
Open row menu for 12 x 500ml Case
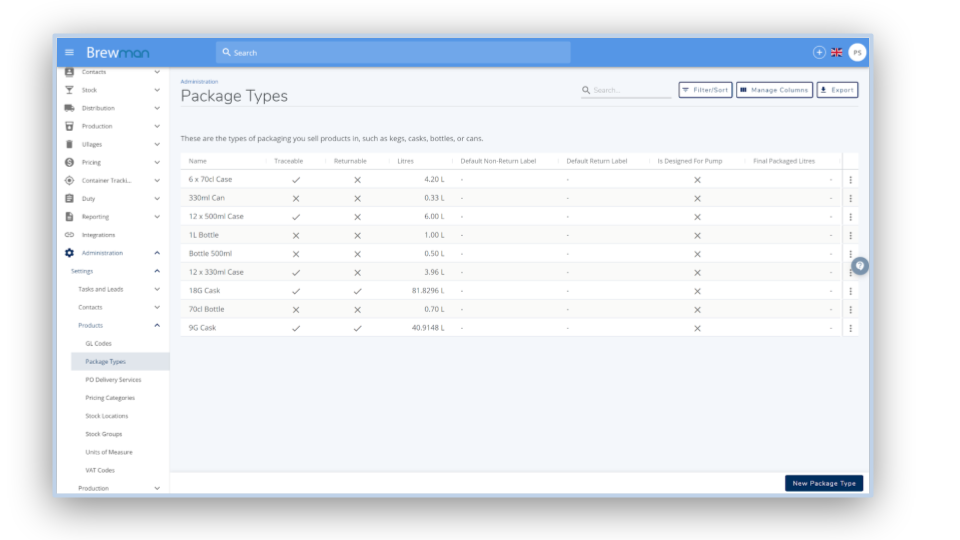[x=850, y=217]
